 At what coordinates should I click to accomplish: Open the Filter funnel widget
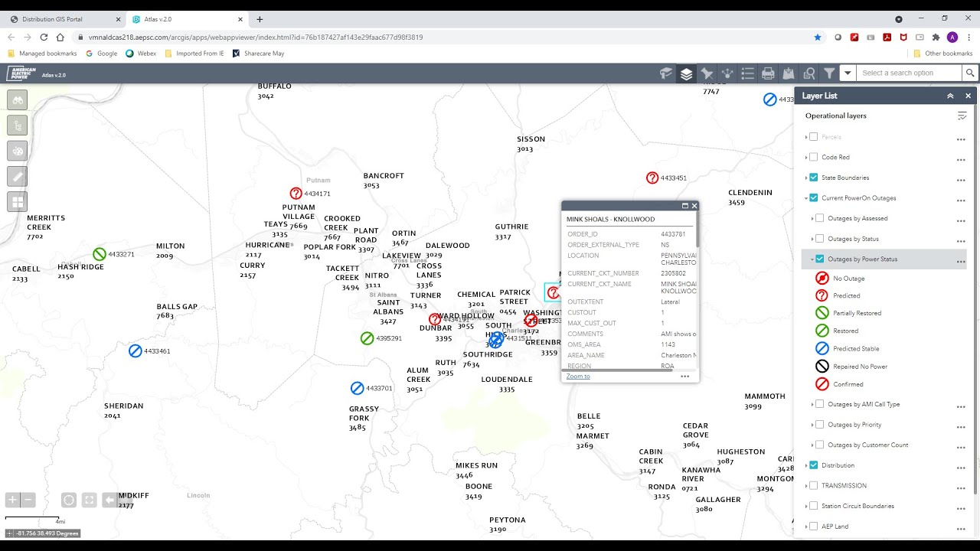829,73
